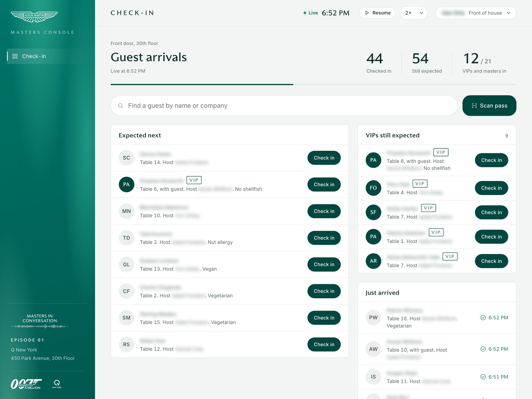Screen dimensions: 532x399
Task: Check in the CF vegetarian guest
Action: coord(324,291)
